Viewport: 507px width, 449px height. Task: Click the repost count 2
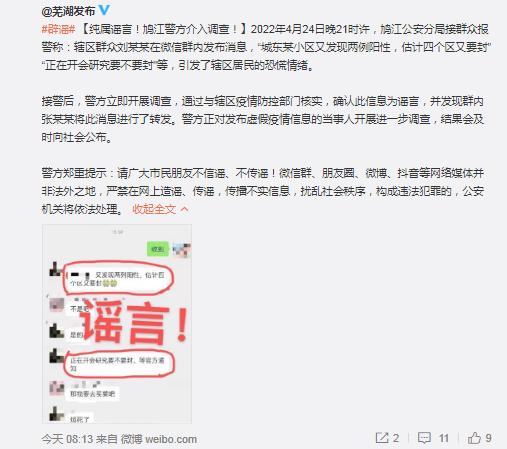coord(396,438)
